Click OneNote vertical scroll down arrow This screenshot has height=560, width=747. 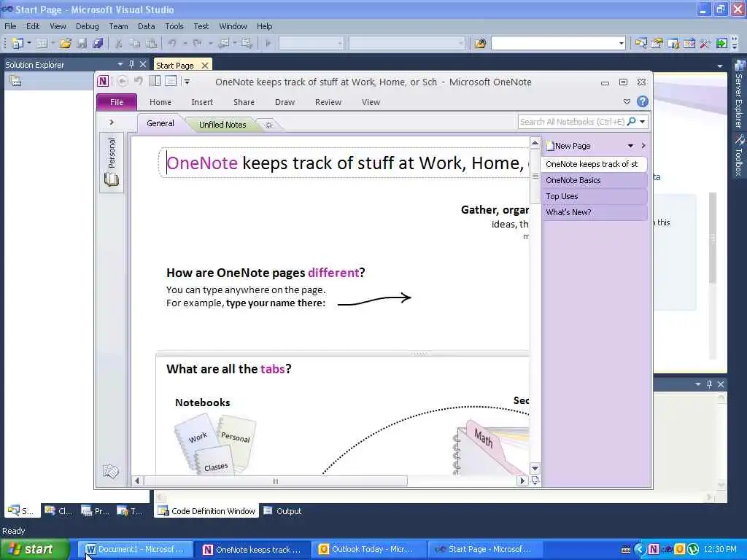tap(535, 468)
